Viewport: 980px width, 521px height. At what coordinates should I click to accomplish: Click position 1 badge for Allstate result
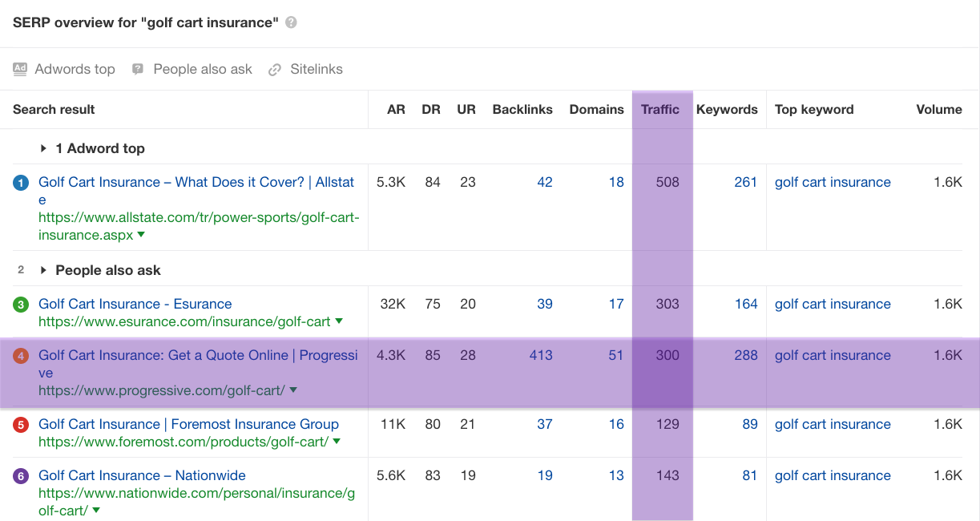point(21,183)
